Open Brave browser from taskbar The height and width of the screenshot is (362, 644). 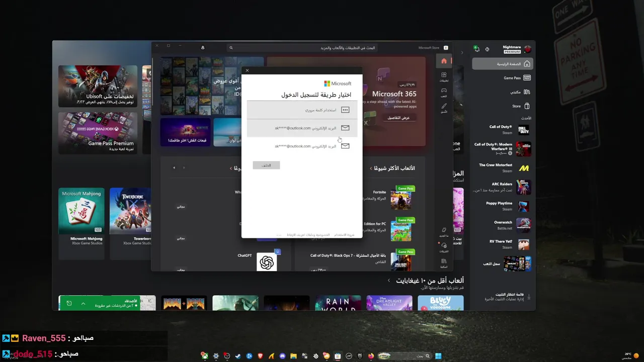tap(260, 356)
